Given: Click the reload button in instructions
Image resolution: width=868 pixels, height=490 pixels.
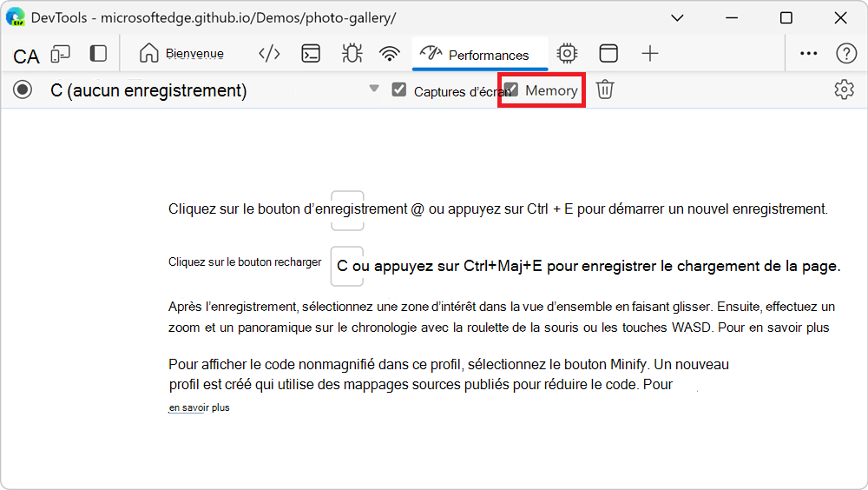Looking at the screenshot, I should tap(347, 266).
